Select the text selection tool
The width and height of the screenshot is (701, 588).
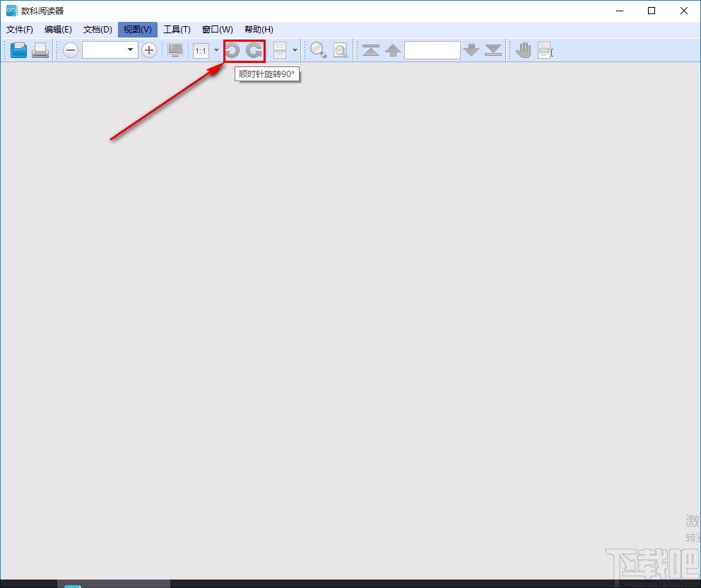point(545,50)
